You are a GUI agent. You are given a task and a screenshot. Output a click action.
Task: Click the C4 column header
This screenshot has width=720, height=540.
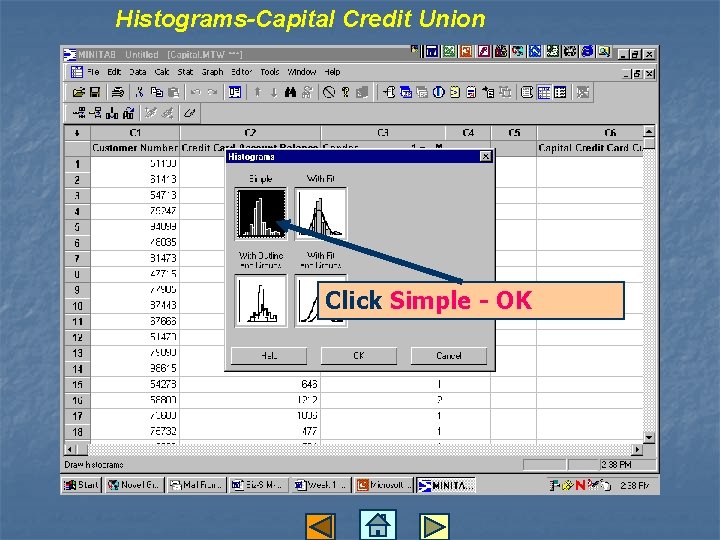click(x=468, y=133)
